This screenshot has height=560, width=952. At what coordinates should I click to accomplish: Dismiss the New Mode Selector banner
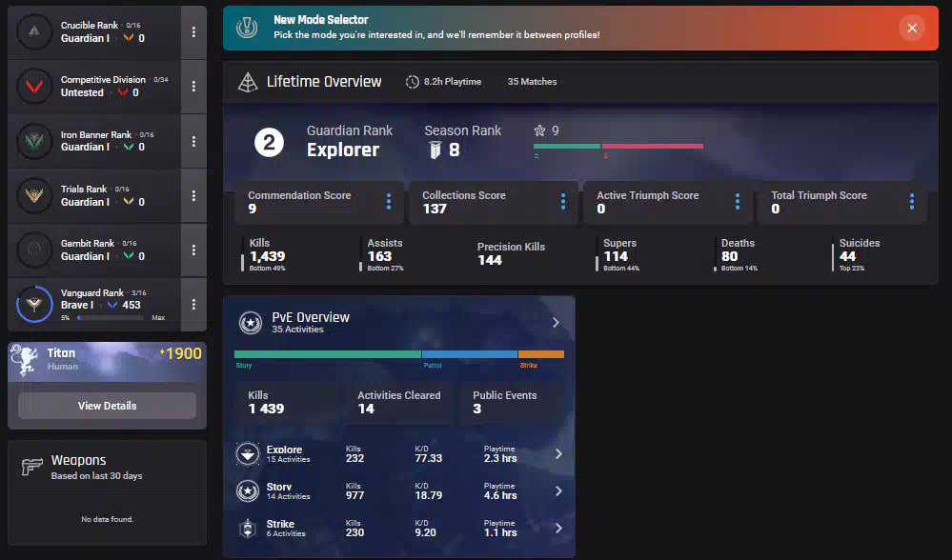point(912,28)
